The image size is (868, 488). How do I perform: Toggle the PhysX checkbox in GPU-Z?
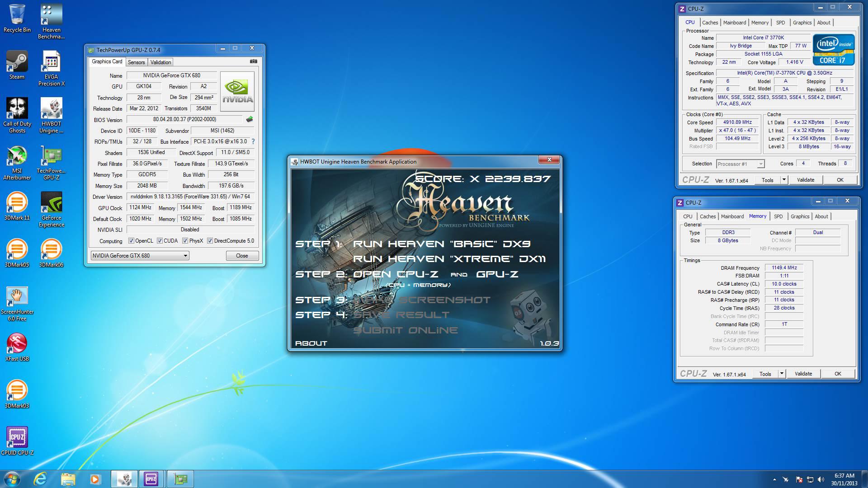[x=185, y=241]
